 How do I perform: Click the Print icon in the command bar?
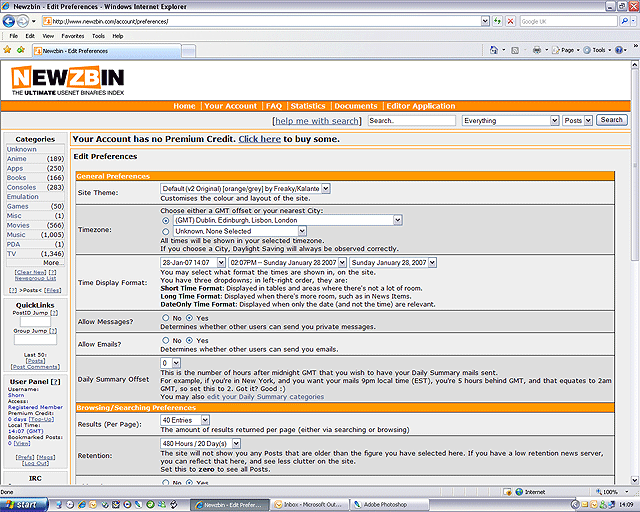coord(537,50)
